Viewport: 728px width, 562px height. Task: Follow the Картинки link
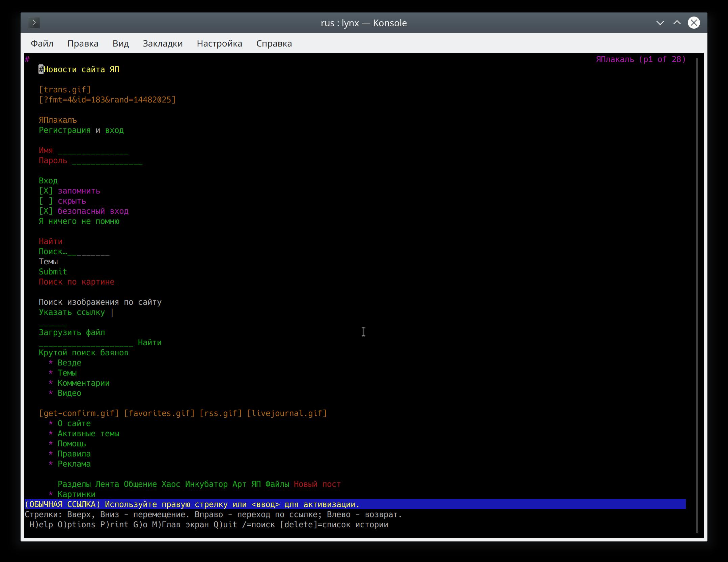(x=77, y=494)
